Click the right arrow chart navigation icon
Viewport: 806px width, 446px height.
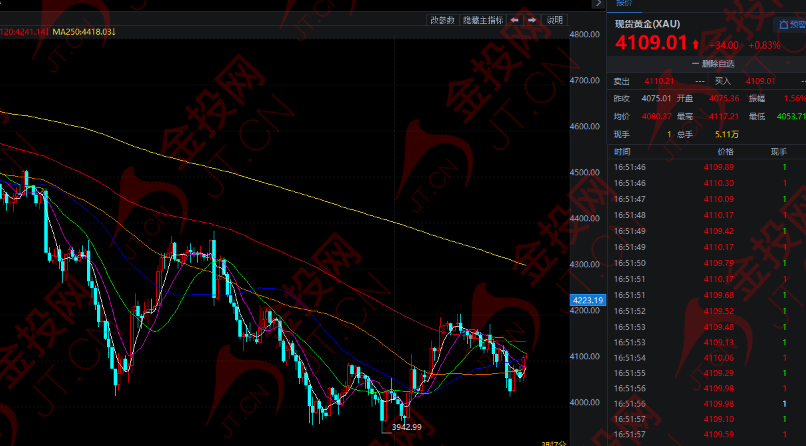[x=533, y=20]
